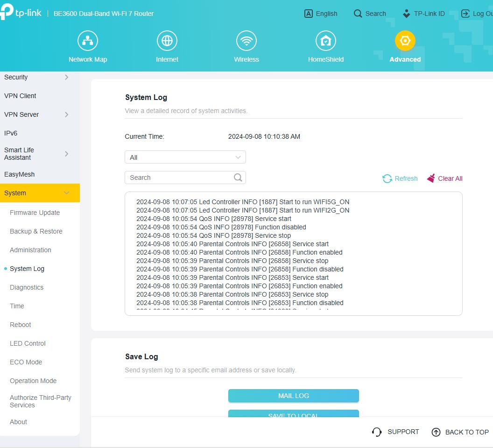Screen dimensions: 493x448
Task: Click the Refresh log icon
Action: [x=387, y=178]
